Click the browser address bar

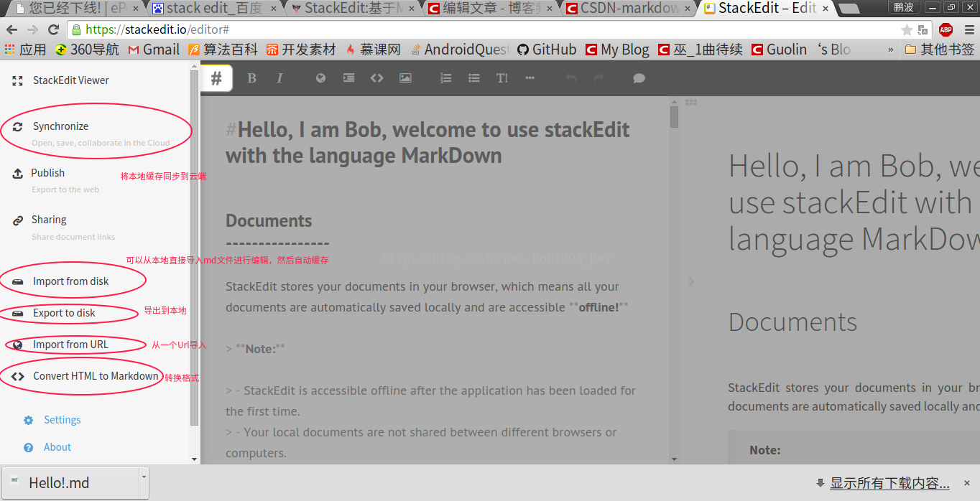tap(489, 29)
